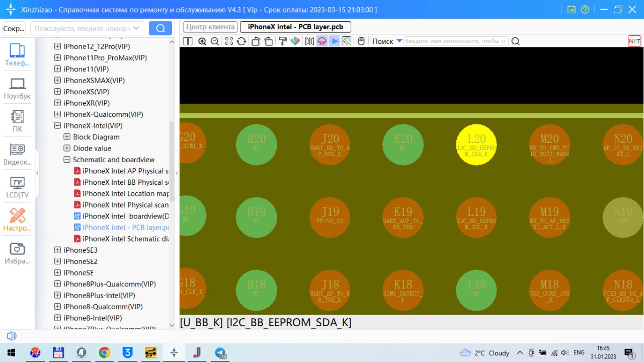This screenshot has height=362, width=644.
Task: Rotate board right icon
Action: (268, 41)
